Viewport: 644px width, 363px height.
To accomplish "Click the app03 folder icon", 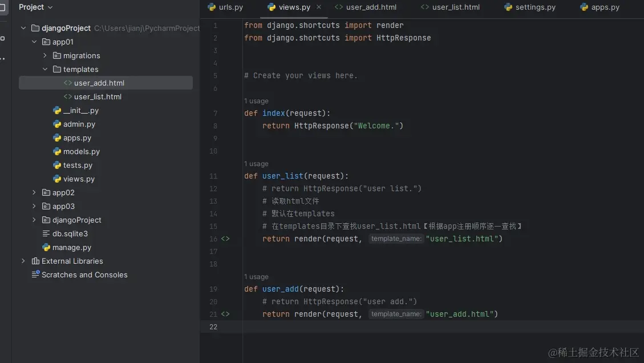I will click(46, 206).
